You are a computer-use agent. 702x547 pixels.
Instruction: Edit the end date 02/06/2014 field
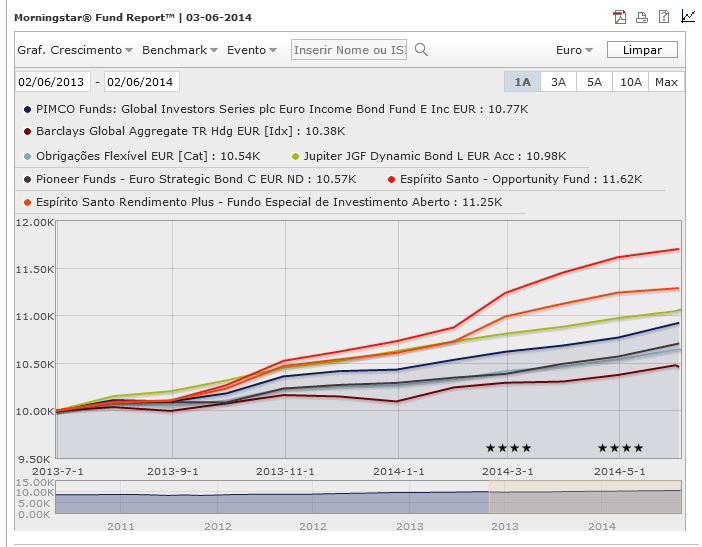pos(141,82)
